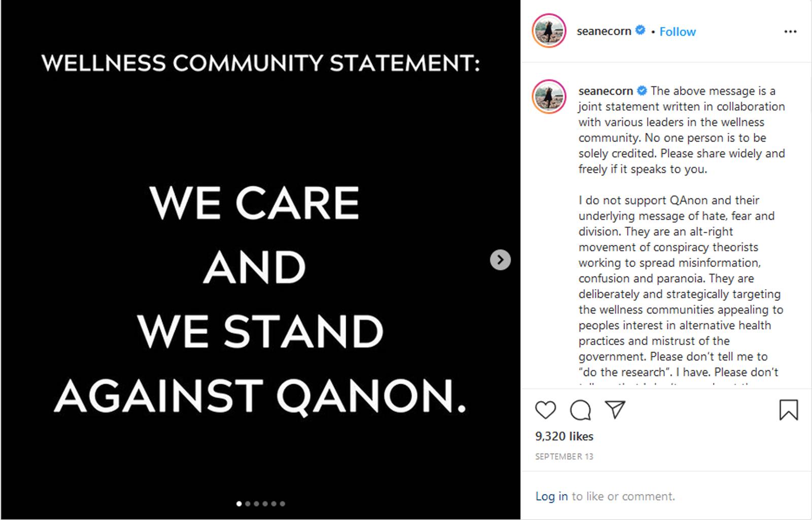Click the Wellness Community Statement image

(x=260, y=259)
